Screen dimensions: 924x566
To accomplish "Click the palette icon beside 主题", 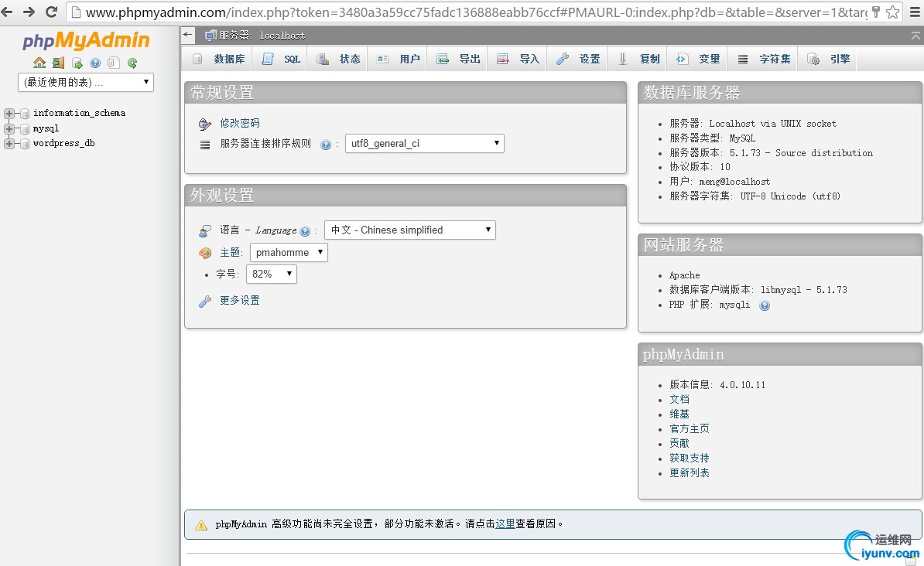I will pyautogui.click(x=204, y=253).
